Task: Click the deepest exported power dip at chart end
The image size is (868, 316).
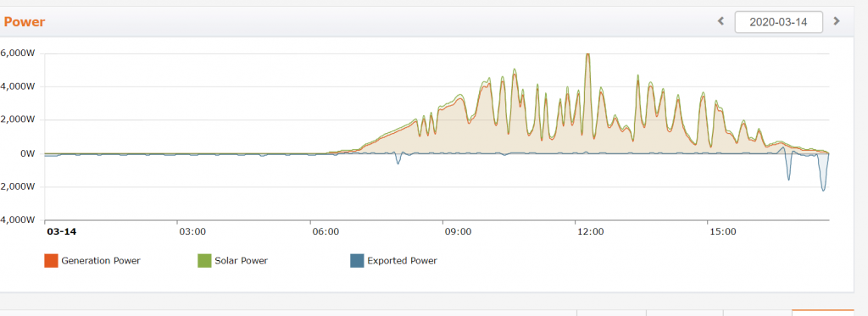Action: 824,190
